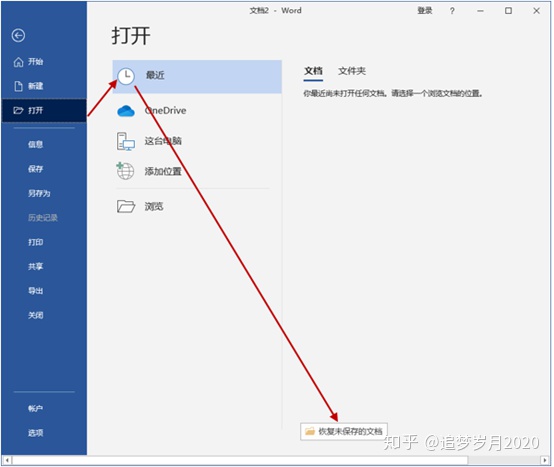Click the 最近 clock icon

coord(126,76)
